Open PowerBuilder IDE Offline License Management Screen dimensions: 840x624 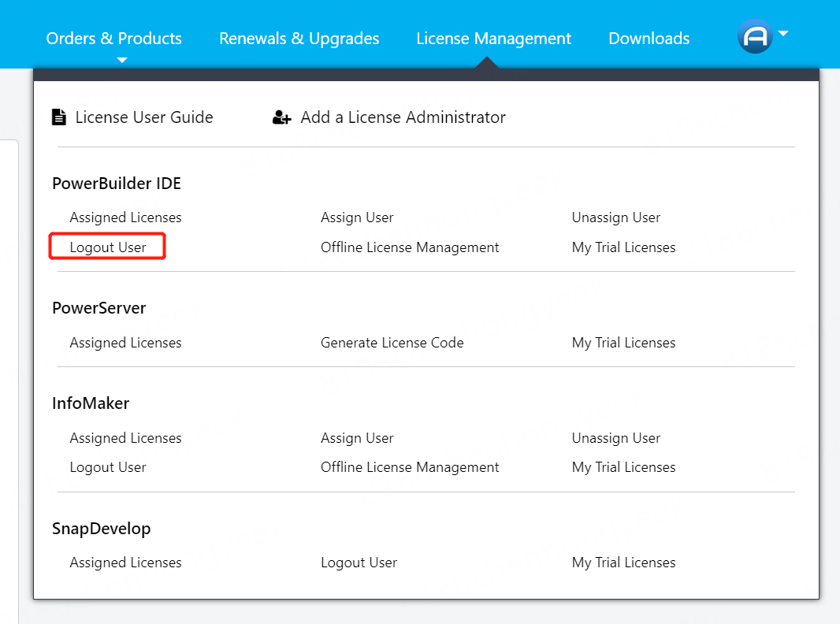pos(410,247)
